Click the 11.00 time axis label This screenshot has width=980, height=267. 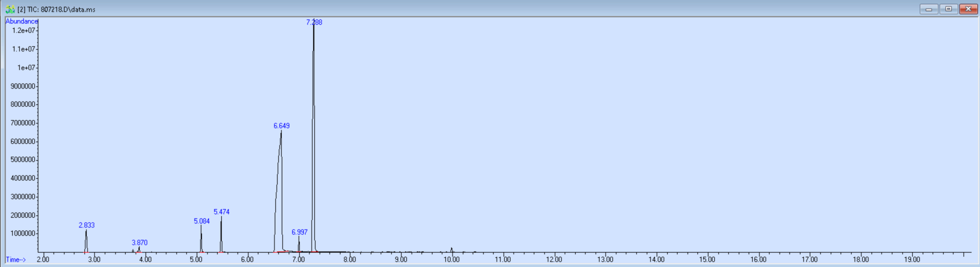503,259
